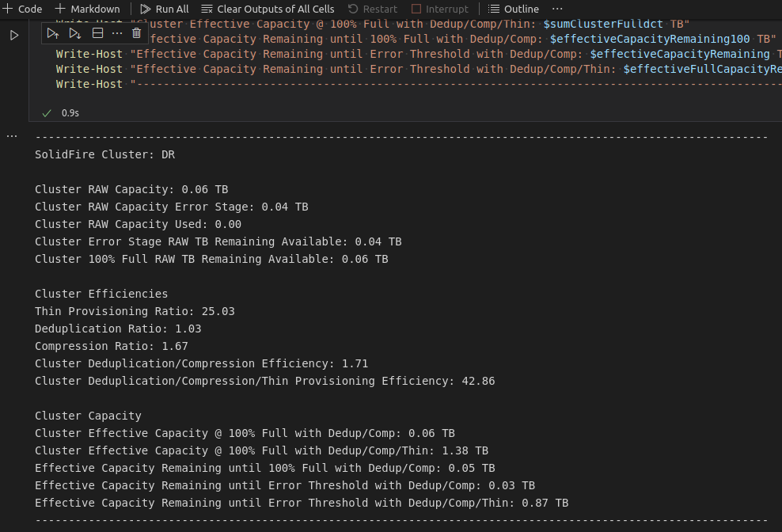The height and width of the screenshot is (532, 782).
Task: Click 'SolidFire Cluster: DR' output line
Action: coord(104,154)
